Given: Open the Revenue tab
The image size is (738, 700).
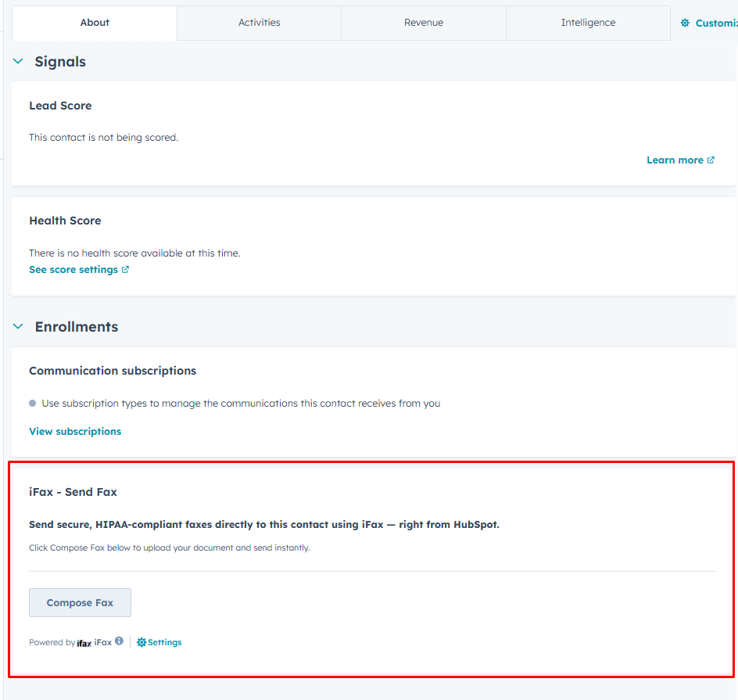Looking at the screenshot, I should pyautogui.click(x=423, y=23).
